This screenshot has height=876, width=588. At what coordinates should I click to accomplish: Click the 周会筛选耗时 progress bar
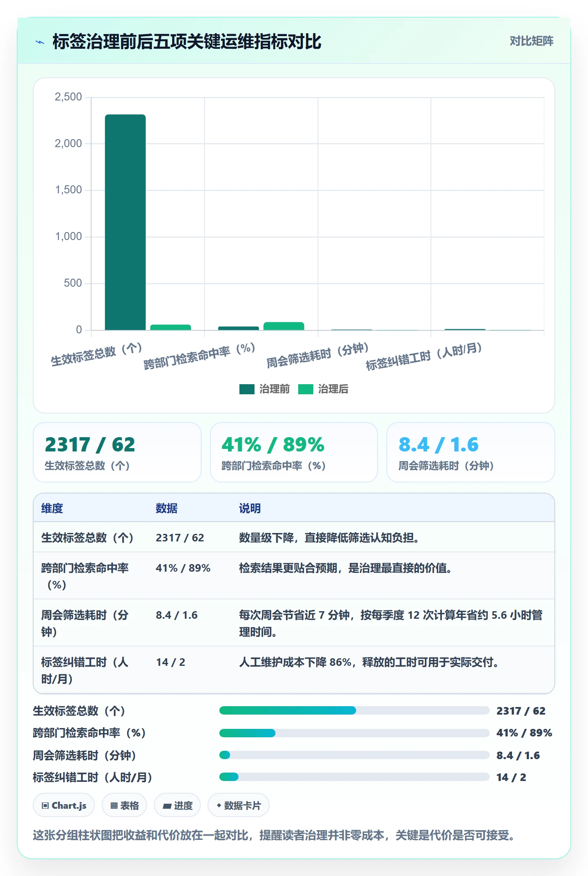pyautogui.click(x=354, y=755)
